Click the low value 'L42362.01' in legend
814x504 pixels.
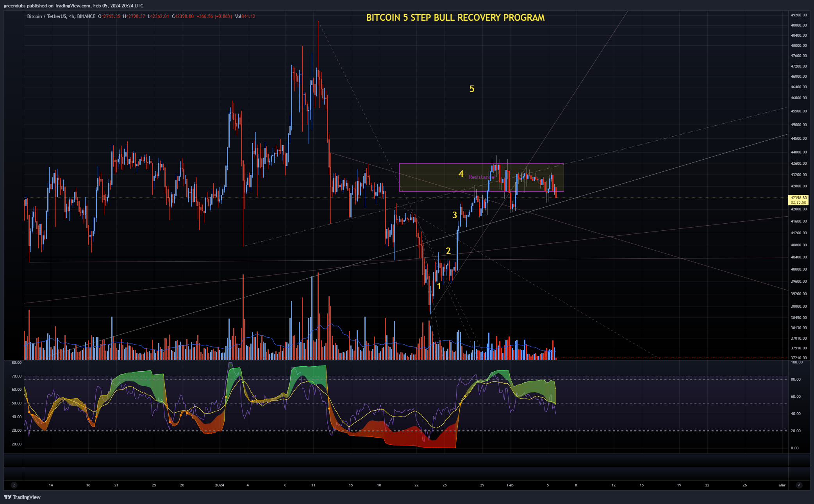pyautogui.click(x=158, y=16)
